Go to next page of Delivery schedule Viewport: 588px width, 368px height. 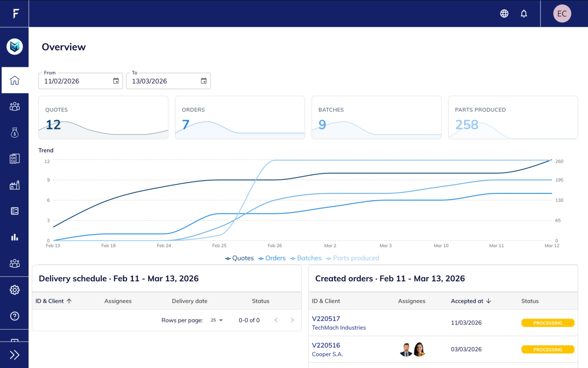pyautogui.click(x=293, y=320)
